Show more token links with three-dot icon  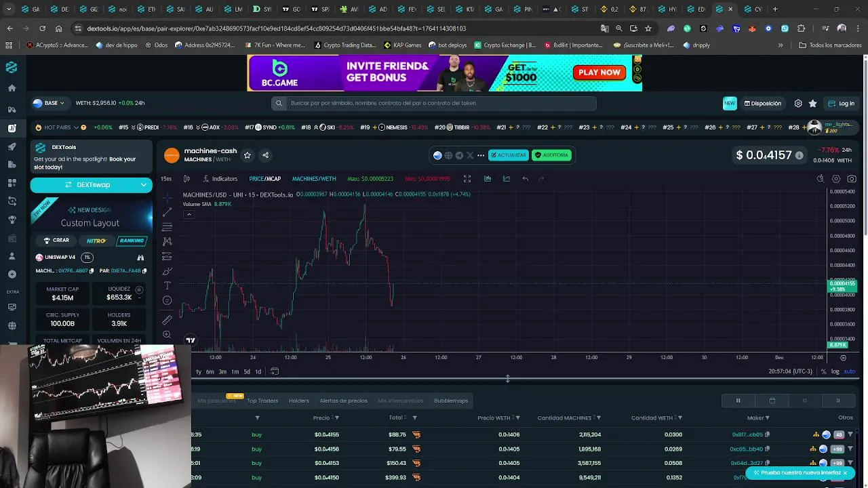click(x=481, y=155)
